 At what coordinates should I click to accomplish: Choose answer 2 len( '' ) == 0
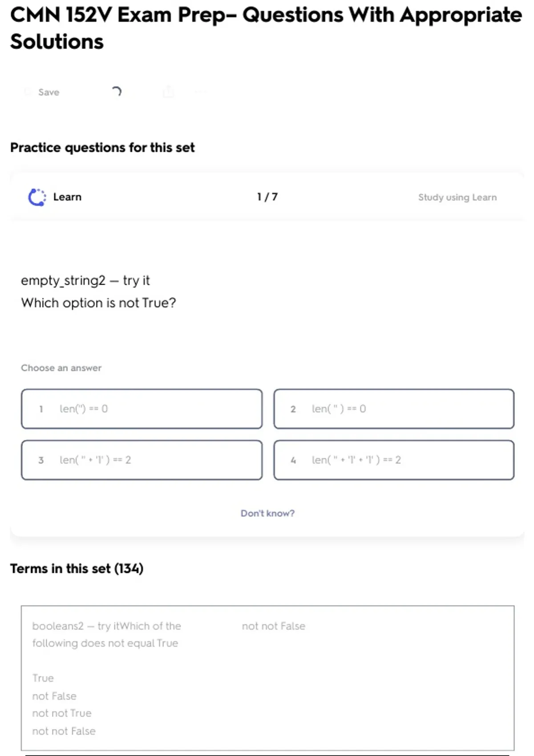pyautogui.click(x=394, y=409)
